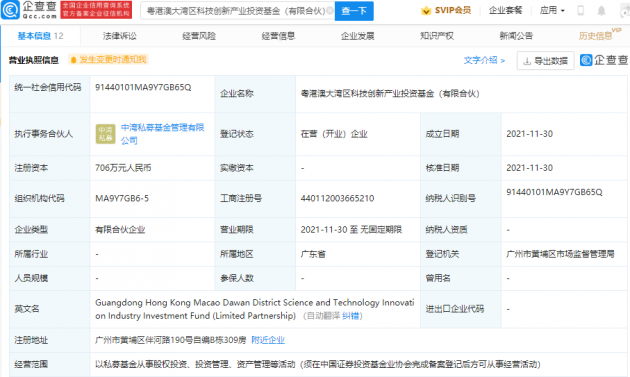Switch to the 企业发展 tab

click(x=358, y=36)
